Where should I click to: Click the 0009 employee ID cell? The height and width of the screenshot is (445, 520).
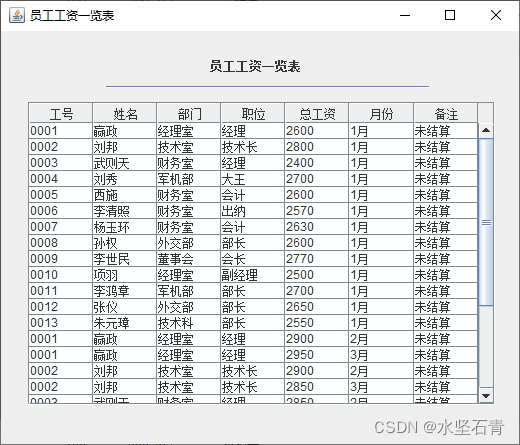(61, 259)
